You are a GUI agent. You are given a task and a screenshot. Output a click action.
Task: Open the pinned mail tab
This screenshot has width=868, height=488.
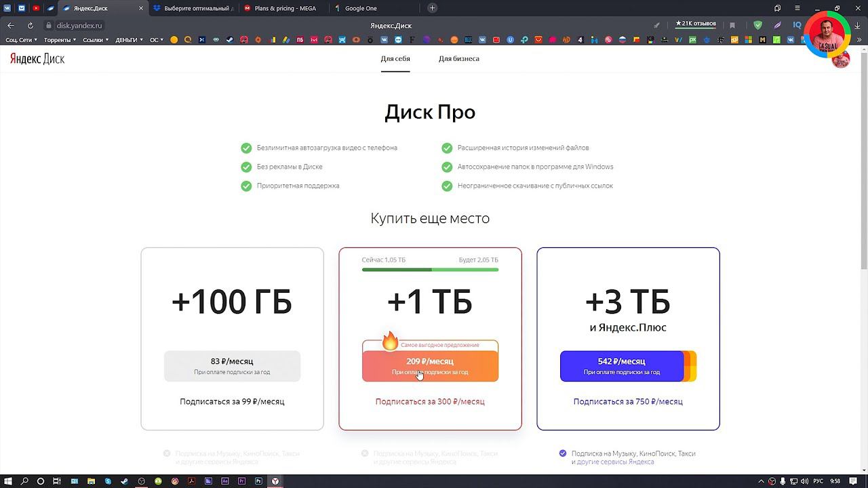[22, 8]
